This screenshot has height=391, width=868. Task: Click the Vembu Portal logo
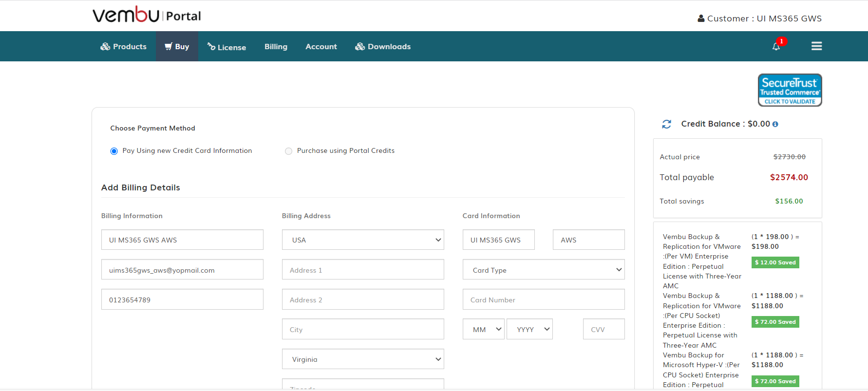(x=147, y=15)
